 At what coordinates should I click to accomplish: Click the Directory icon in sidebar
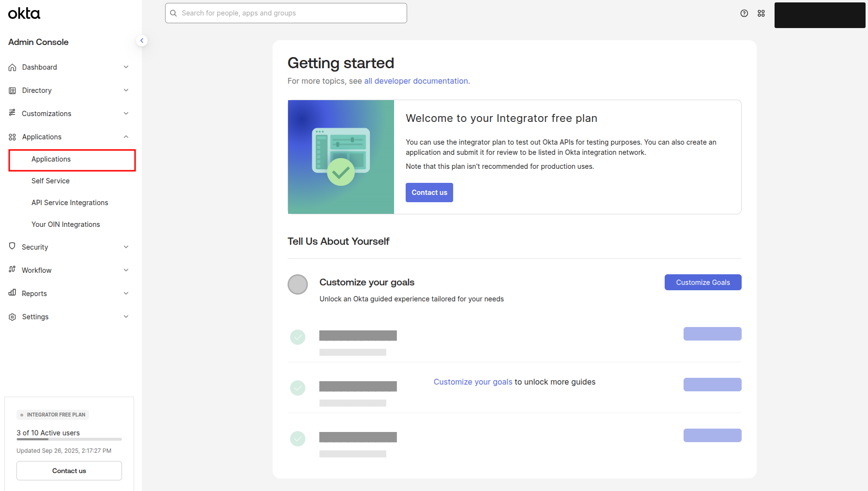[x=13, y=90]
